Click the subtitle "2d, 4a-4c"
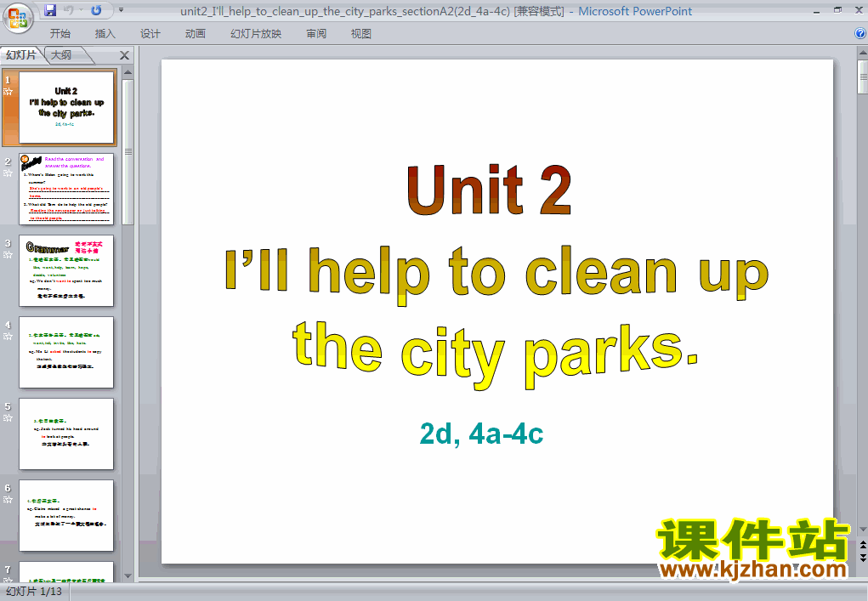868x601 pixels. [481, 434]
